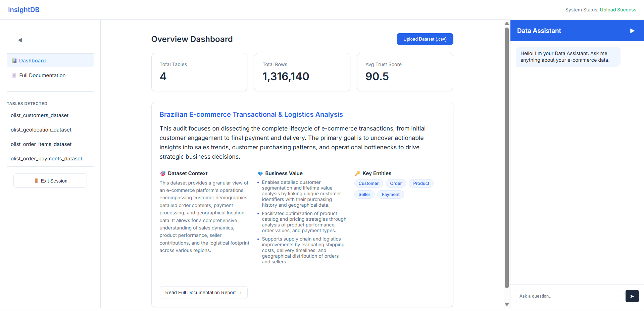The height and width of the screenshot is (311, 644).
Task: Switch to Full Documentation section
Action: [42, 75]
